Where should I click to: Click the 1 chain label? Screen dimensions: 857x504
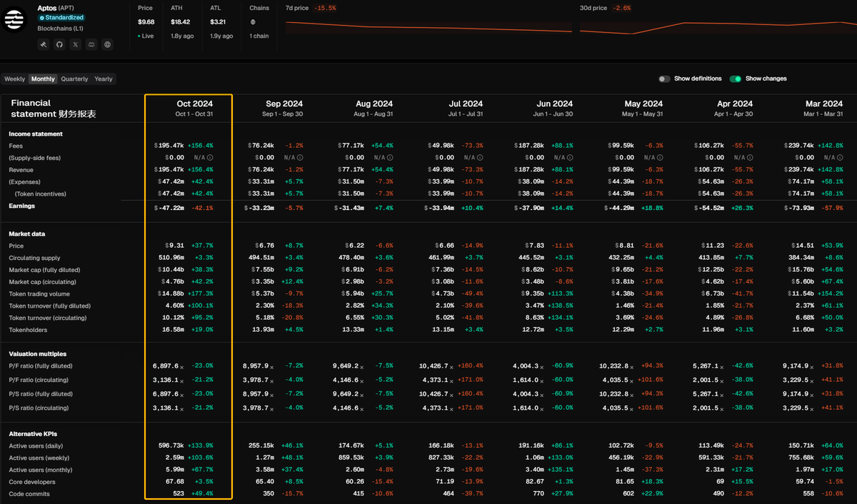[261, 36]
